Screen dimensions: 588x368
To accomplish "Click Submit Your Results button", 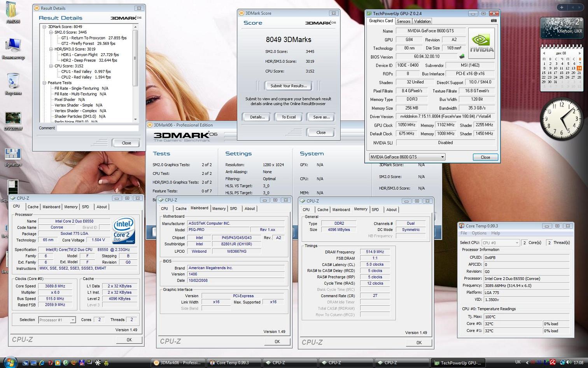I will (x=289, y=86).
